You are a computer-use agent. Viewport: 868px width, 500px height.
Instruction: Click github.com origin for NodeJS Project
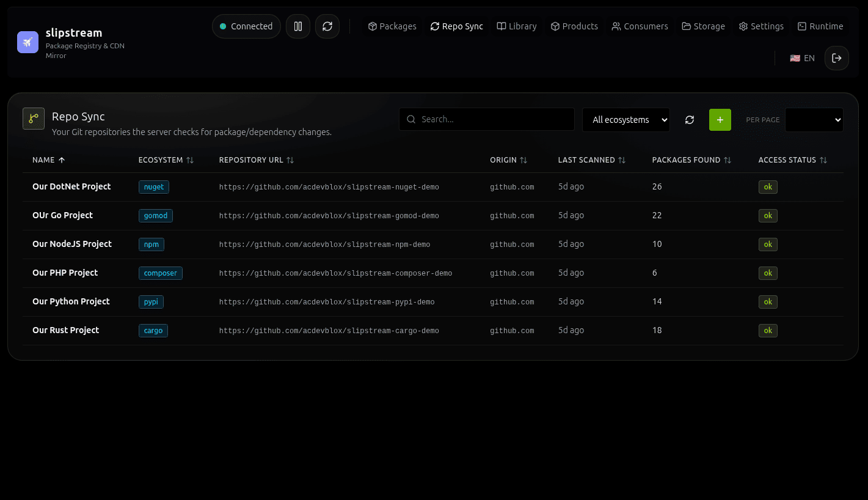512,244
